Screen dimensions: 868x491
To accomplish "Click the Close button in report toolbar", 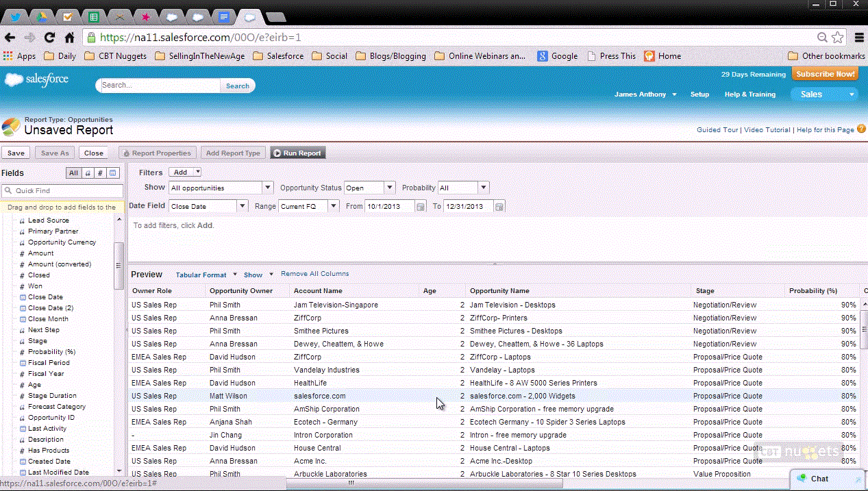I will point(94,153).
